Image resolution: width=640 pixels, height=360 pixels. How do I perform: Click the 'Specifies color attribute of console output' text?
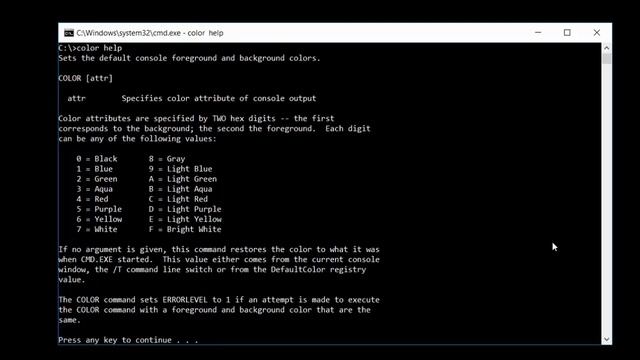219,98
